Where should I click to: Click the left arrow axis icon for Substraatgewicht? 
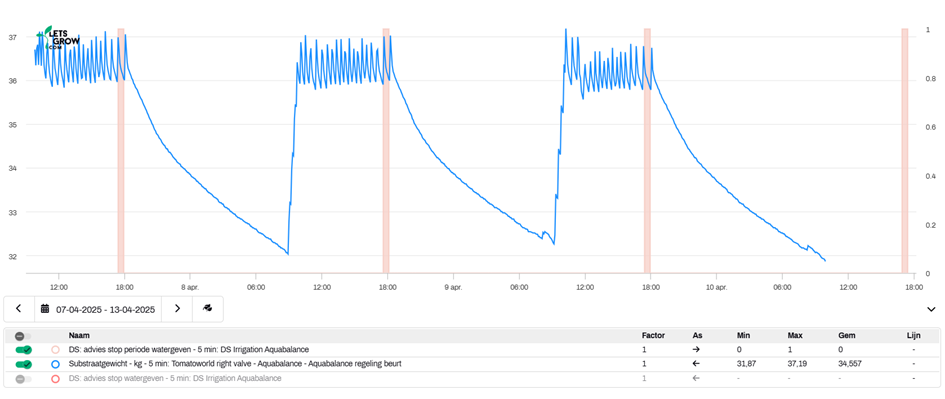696,364
